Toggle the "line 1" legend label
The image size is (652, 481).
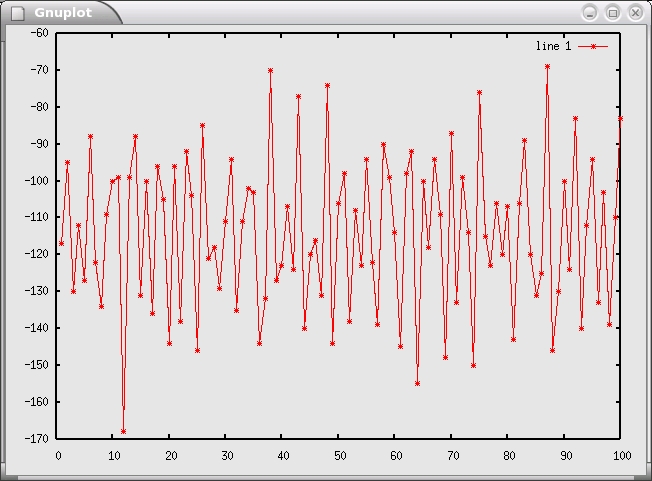coord(553,47)
